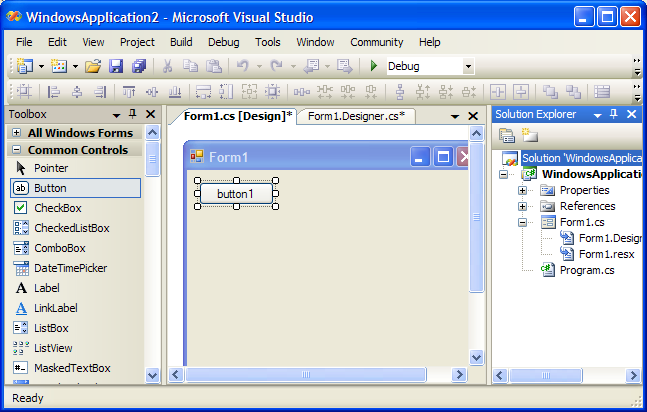The image size is (647, 412).
Task: Click designer horizontal scrollbar thumb
Action: [x=306, y=375]
